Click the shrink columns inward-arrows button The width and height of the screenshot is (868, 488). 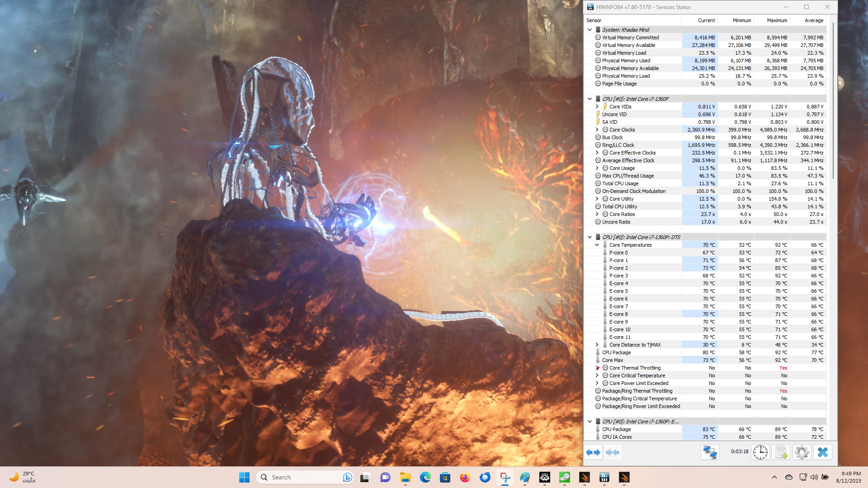[x=613, y=452]
